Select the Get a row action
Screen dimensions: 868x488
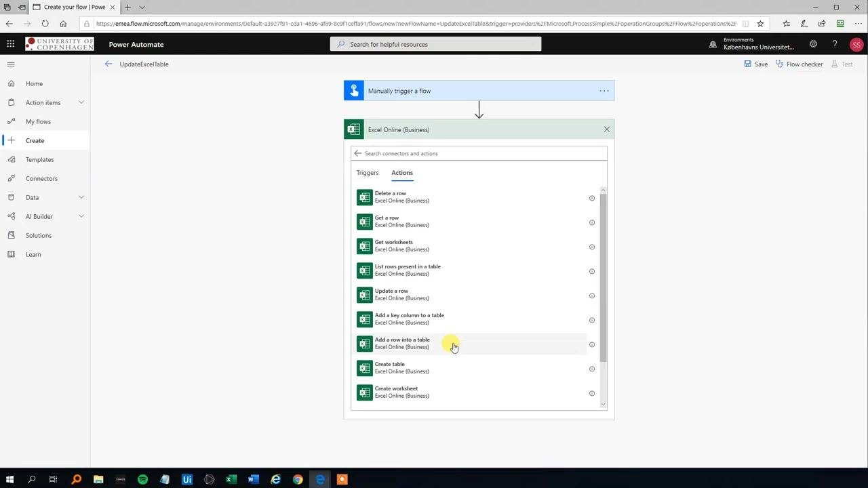coord(471,222)
